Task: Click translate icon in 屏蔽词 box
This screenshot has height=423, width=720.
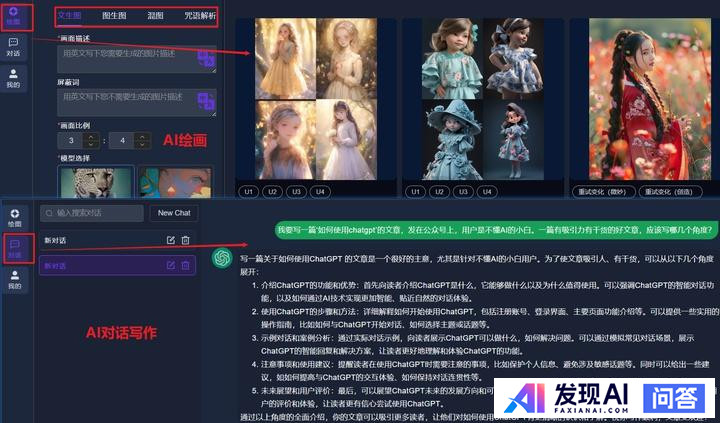Action: pyautogui.click(x=206, y=100)
